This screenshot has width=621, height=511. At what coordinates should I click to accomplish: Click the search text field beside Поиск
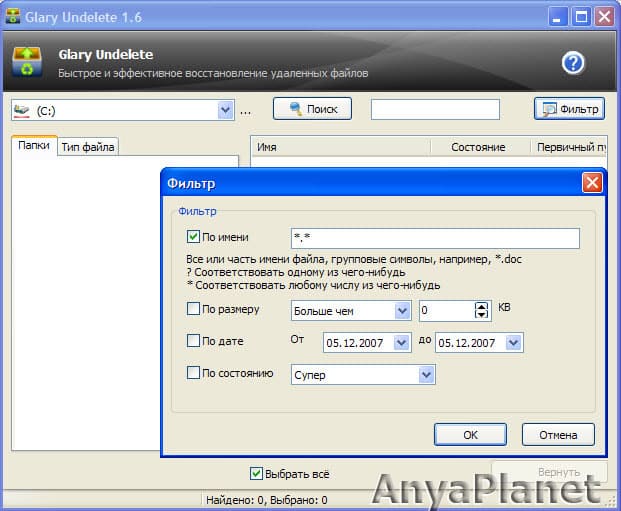(x=435, y=109)
